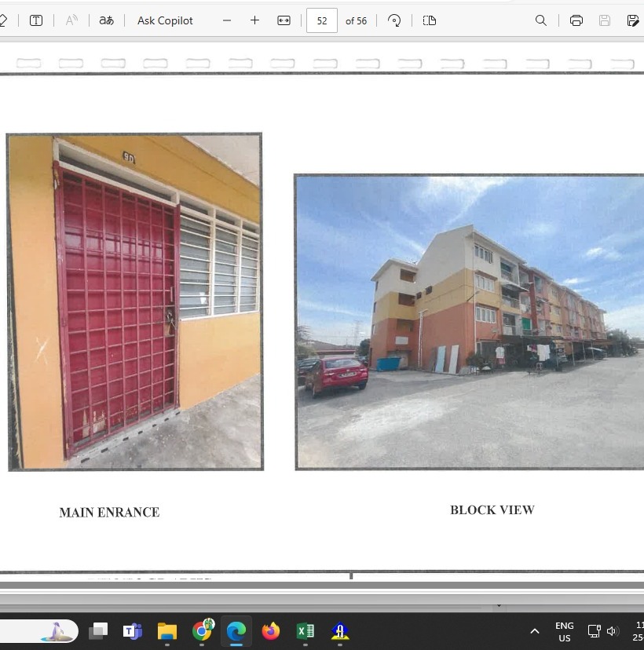Launch Excel from the taskbar
Viewport: 644px width, 650px height.
tap(306, 630)
